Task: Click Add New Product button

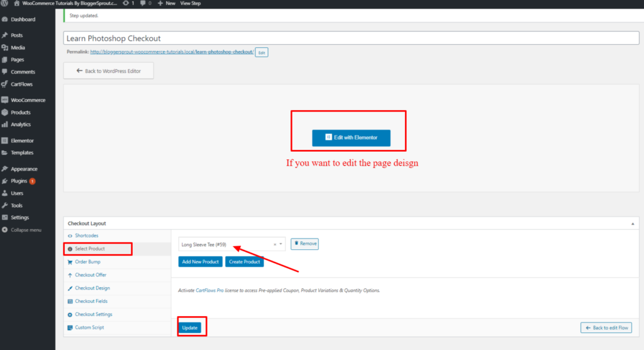Action: point(201,262)
